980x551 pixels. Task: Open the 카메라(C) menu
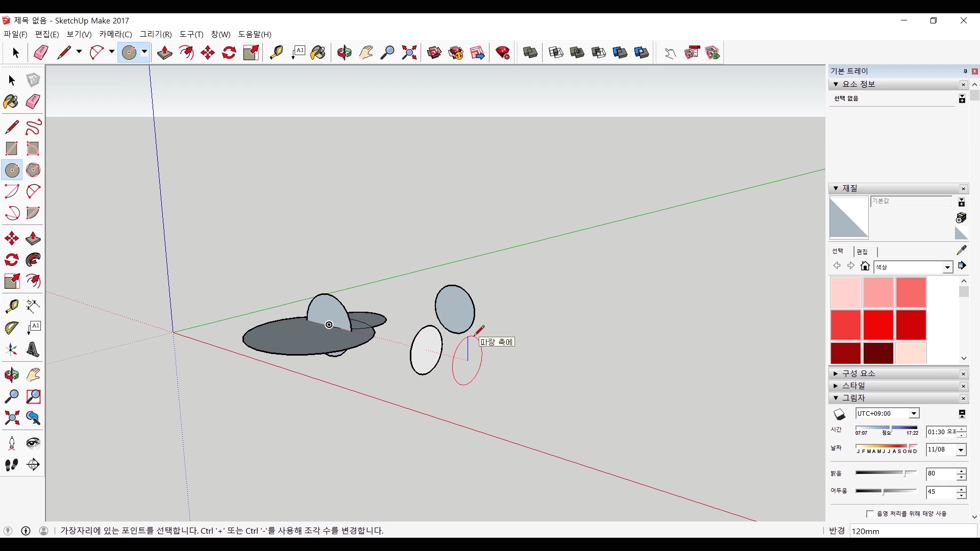click(x=115, y=34)
